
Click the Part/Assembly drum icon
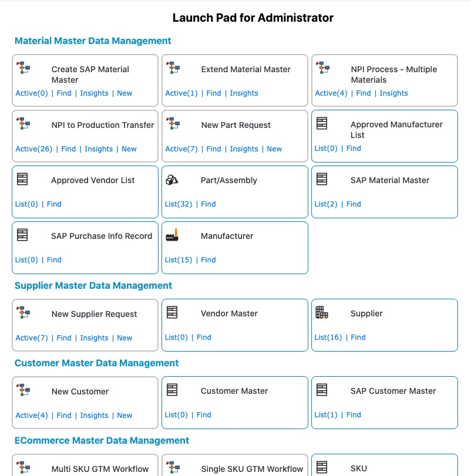[x=173, y=181]
